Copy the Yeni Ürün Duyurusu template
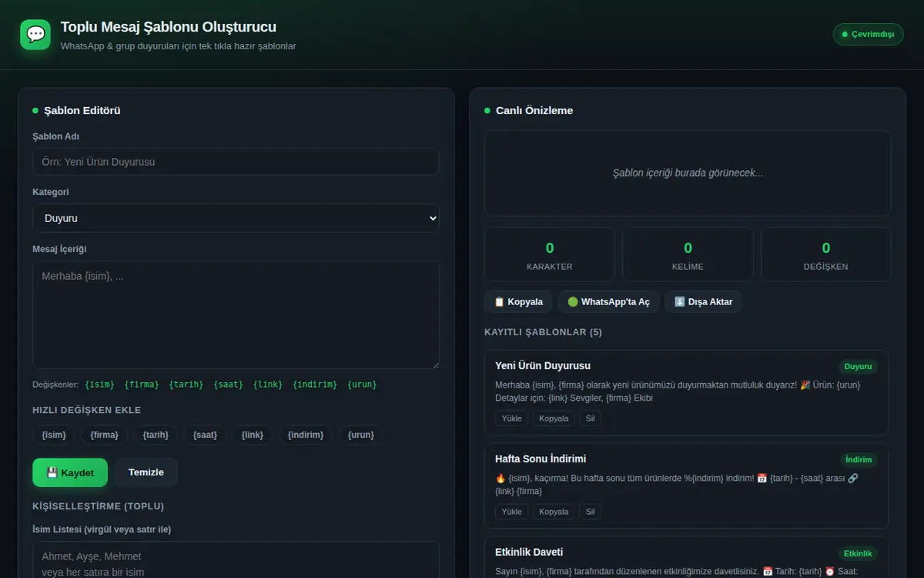Screen dimensions: 924x578 (554, 418)
